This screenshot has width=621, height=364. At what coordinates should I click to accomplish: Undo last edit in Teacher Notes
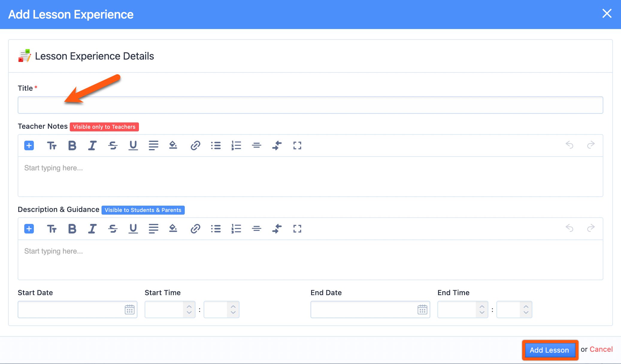569,145
